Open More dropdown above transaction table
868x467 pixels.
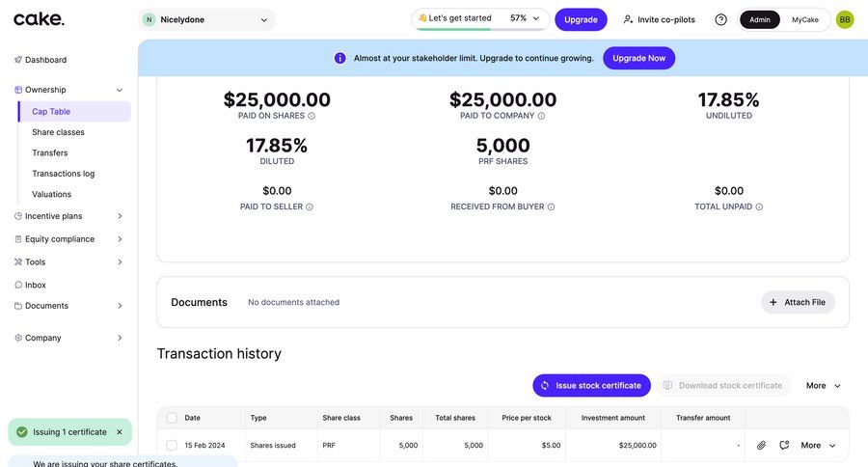[824, 386]
